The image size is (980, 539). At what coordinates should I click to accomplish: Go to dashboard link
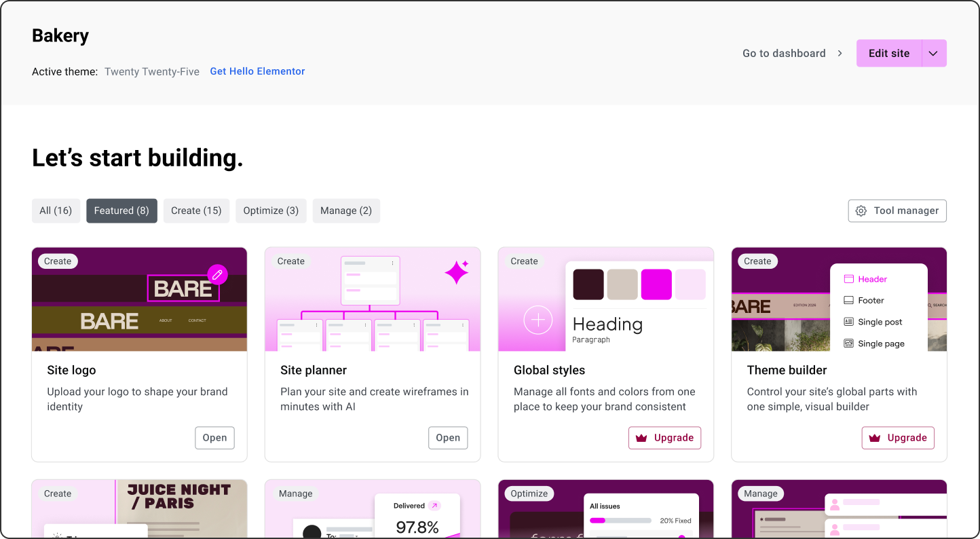[784, 53]
